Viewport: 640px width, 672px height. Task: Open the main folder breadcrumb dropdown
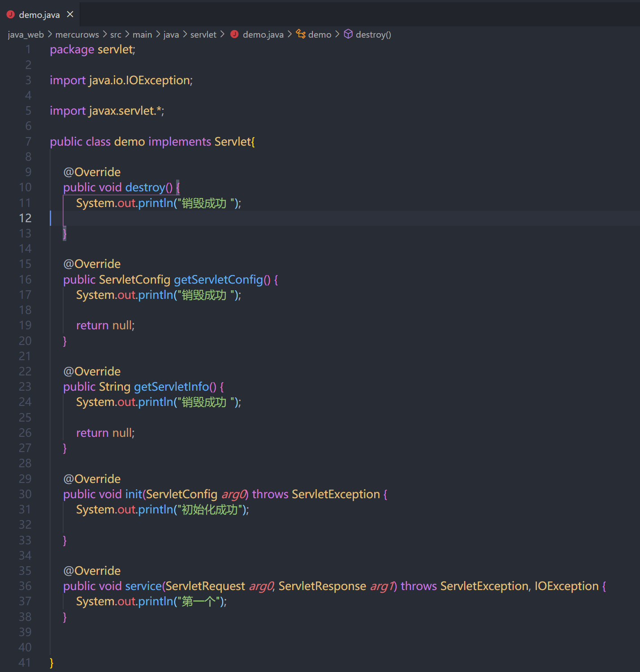click(x=142, y=34)
